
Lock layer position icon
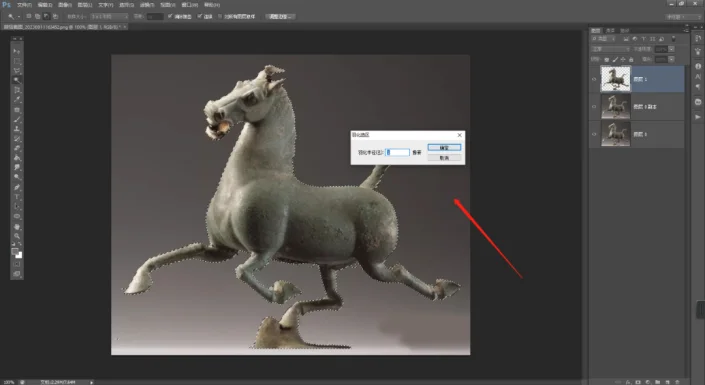[623, 59]
